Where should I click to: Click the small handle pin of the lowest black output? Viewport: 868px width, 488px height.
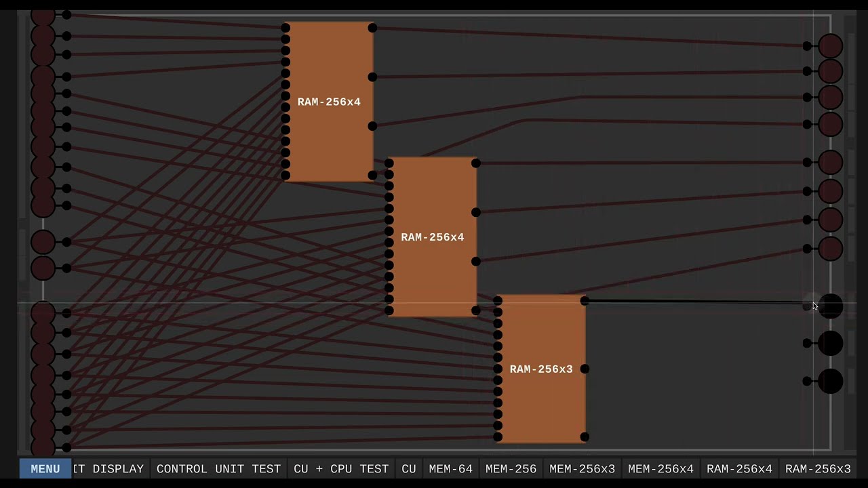pos(807,382)
